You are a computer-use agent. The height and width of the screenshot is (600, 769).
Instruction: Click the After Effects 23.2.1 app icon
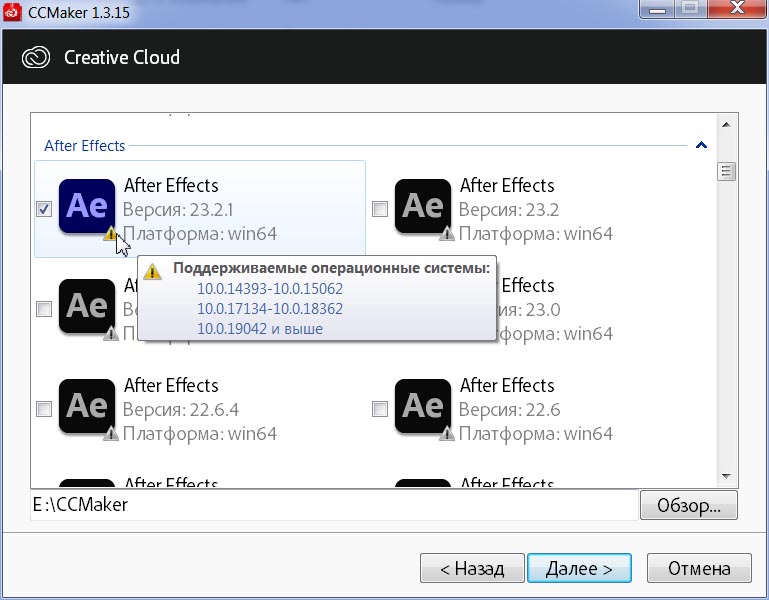[87, 206]
